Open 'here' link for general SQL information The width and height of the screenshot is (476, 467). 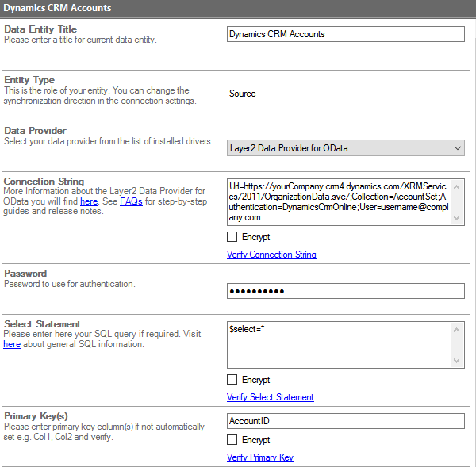click(12, 345)
